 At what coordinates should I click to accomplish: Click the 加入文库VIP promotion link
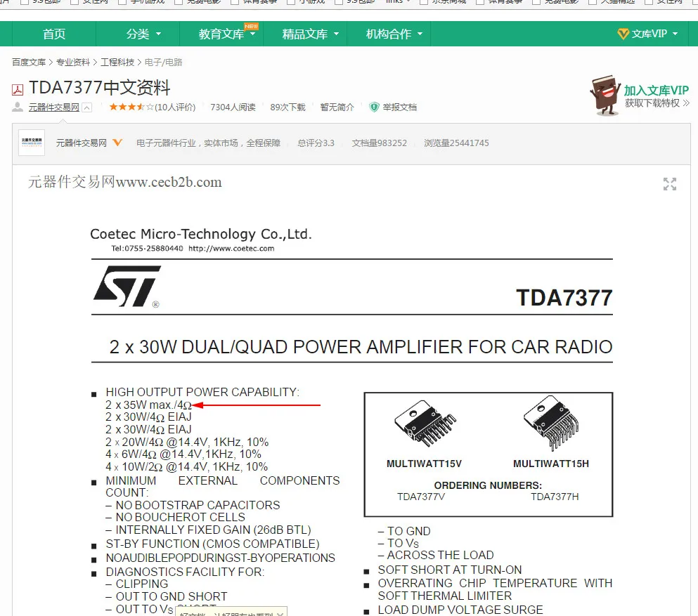coord(656,91)
